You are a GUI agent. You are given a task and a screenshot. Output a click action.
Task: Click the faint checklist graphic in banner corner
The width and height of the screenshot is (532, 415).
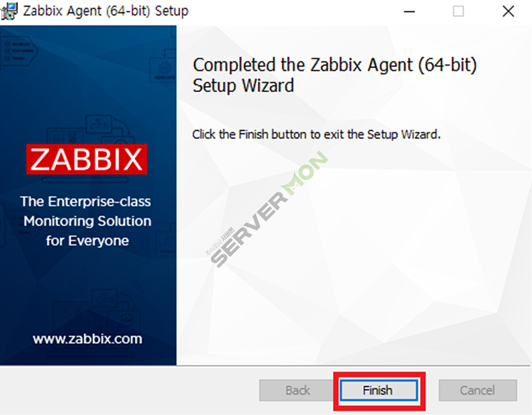point(19,51)
